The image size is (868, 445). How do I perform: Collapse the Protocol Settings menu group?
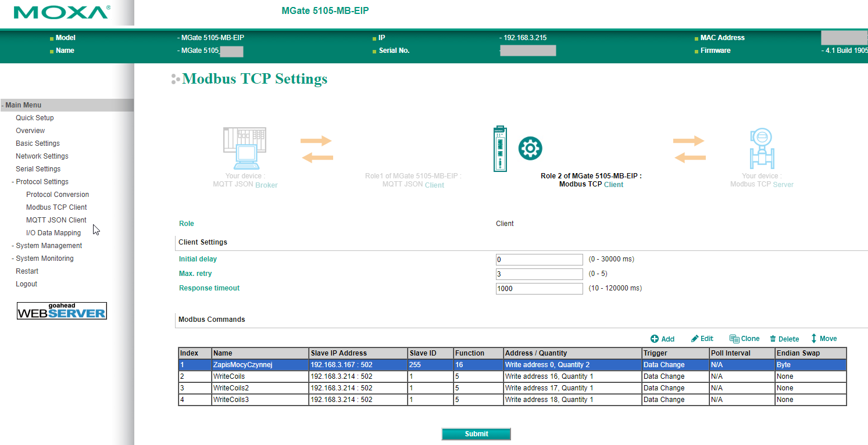point(40,182)
